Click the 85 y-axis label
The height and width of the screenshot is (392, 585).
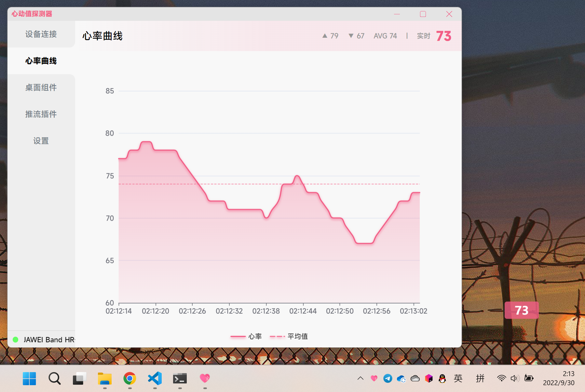pyautogui.click(x=110, y=91)
